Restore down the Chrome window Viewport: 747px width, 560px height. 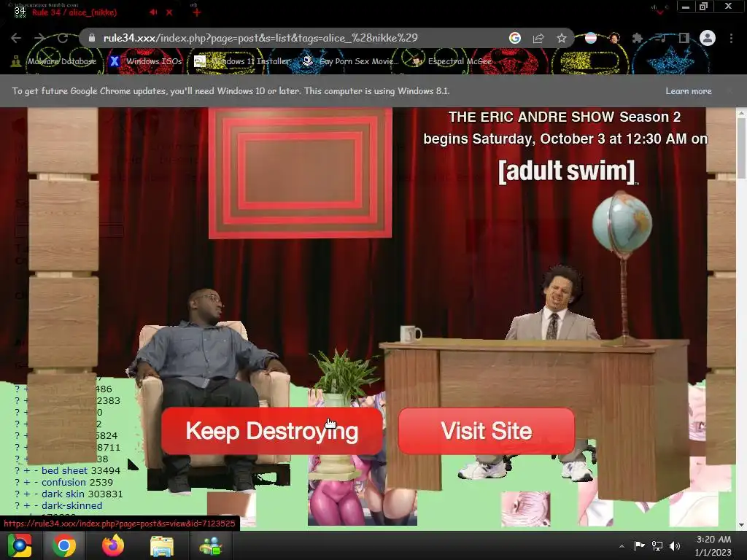pyautogui.click(x=703, y=7)
